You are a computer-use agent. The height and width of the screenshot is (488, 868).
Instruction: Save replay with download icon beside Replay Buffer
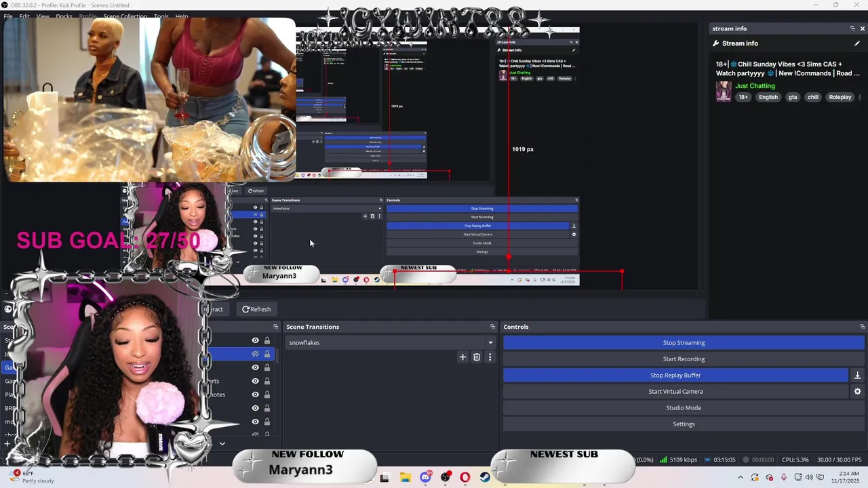[x=857, y=375]
